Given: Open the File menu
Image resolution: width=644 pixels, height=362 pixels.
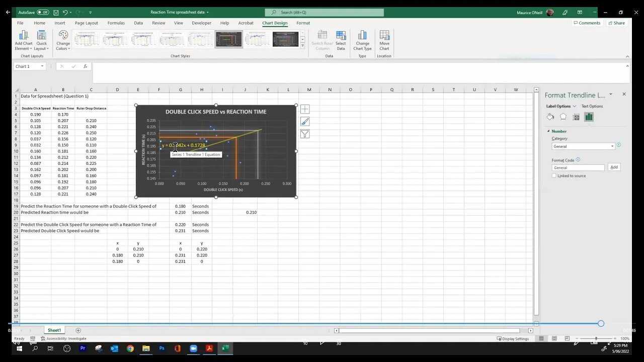Looking at the screenshot, I should coord(20,23).
